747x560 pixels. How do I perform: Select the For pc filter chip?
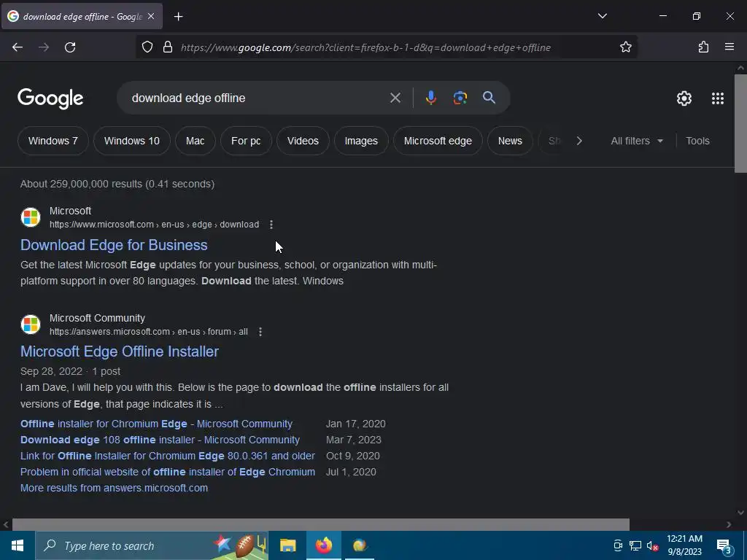coord(246,141)
